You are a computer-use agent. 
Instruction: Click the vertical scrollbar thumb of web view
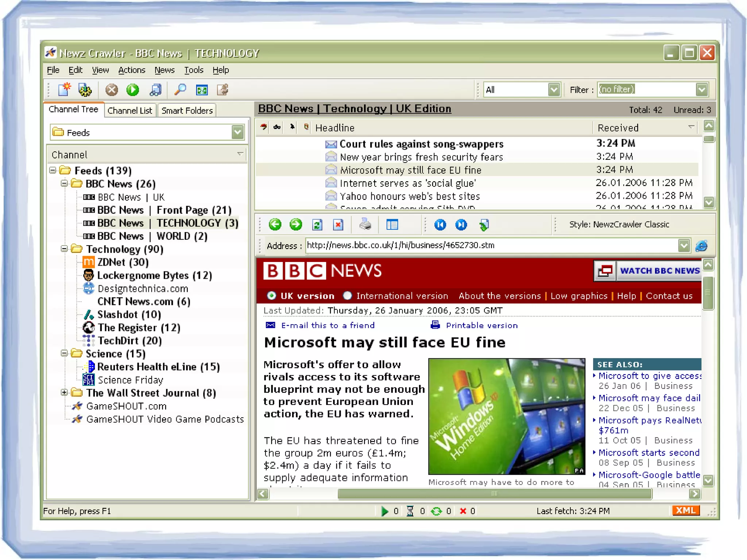pos(708,293)
